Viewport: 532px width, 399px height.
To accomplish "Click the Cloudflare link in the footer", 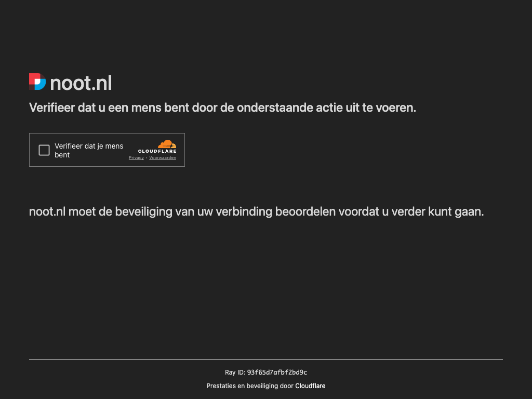I will [x=310, y=386].
